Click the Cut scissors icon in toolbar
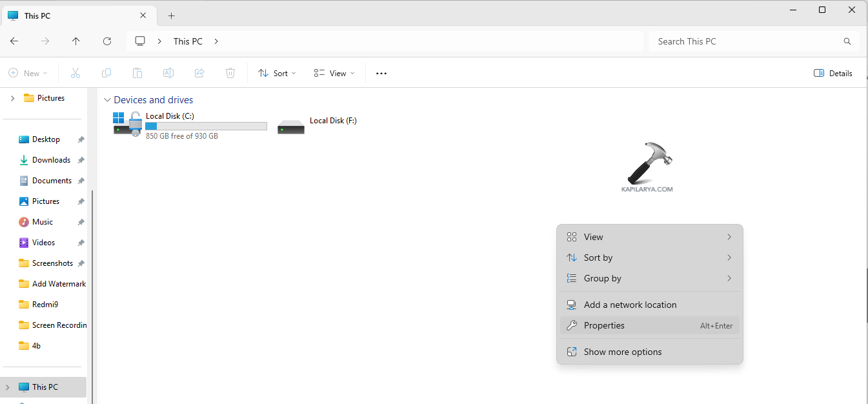Screen dimensions: 868x404 [76, 74]
